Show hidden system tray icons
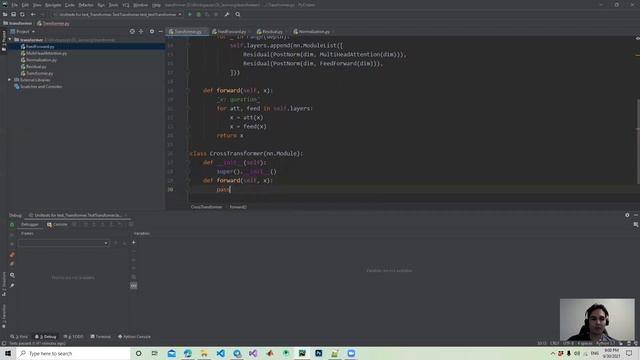The height and width of the screenshot is (360, 640). pyautogui.click(x=553, y=353)
